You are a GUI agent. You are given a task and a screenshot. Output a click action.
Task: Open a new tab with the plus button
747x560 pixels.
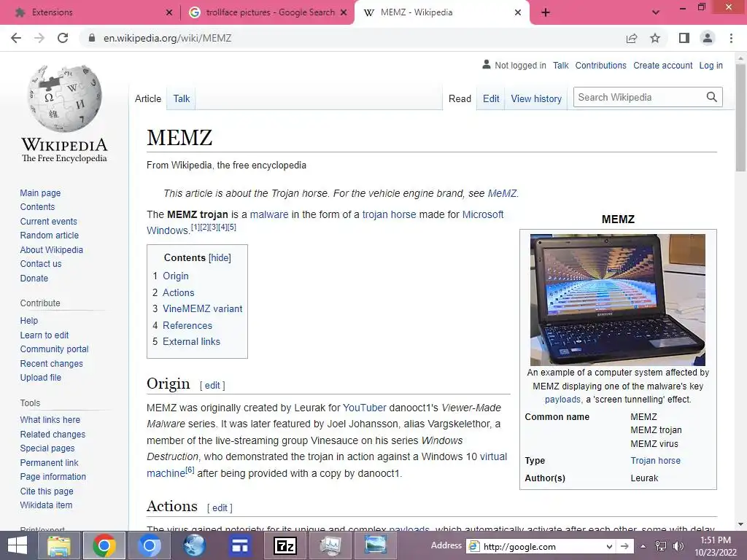(546, 12)
